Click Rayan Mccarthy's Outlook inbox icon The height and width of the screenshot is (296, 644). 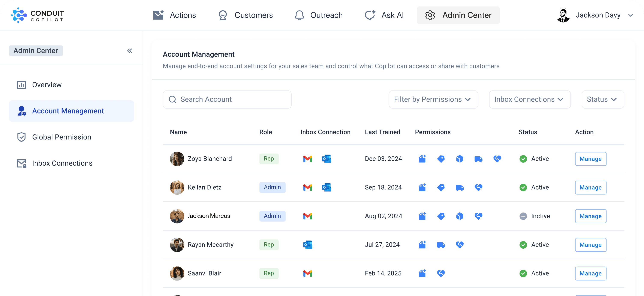point(307,245)
